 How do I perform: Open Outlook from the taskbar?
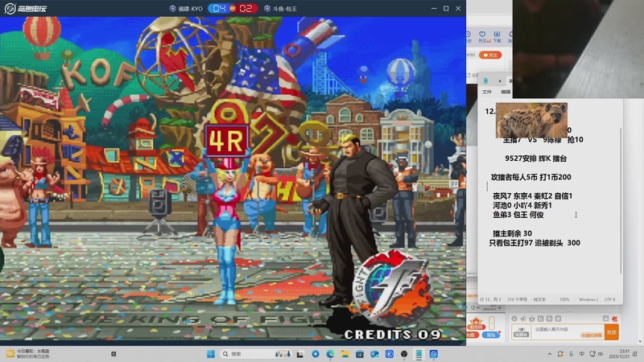[374, 354]
